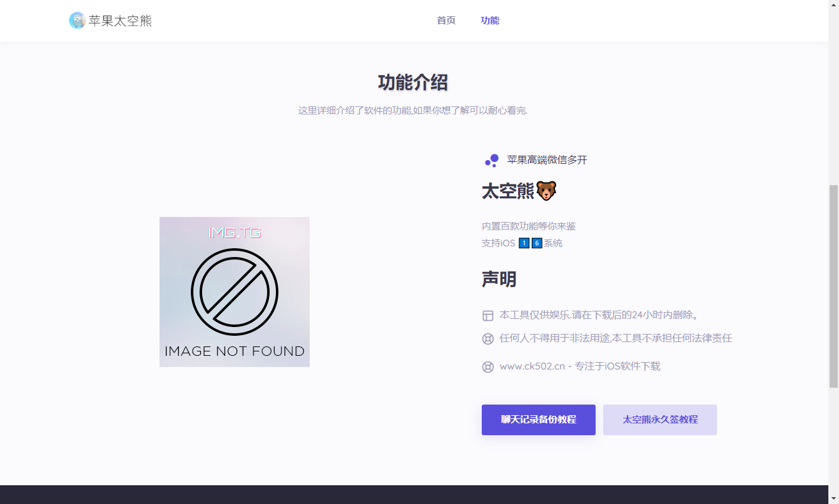This screenshot has height=504, width=839.
Task: Click the blue digit 6 emoji icon
Action: [537, 243]
